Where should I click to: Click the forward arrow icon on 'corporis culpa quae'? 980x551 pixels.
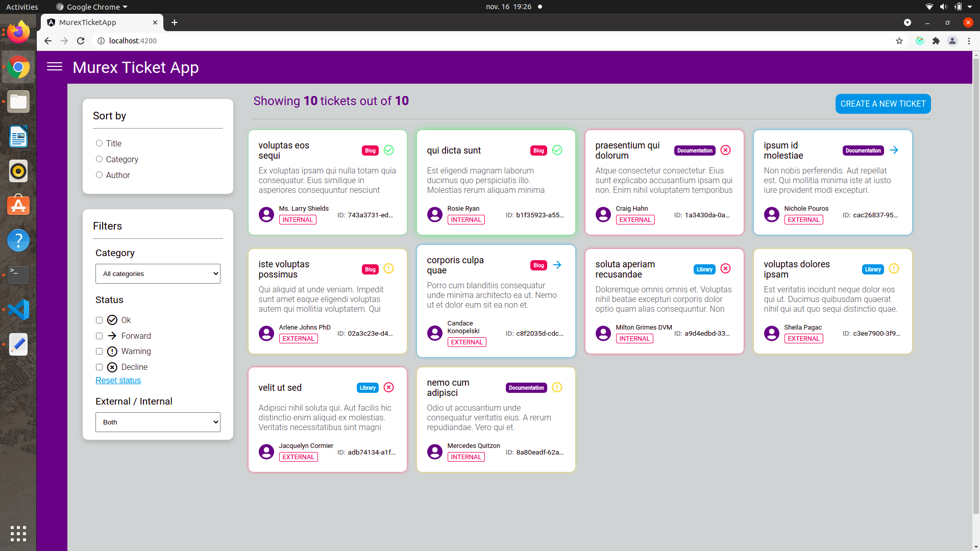(557, 265)
